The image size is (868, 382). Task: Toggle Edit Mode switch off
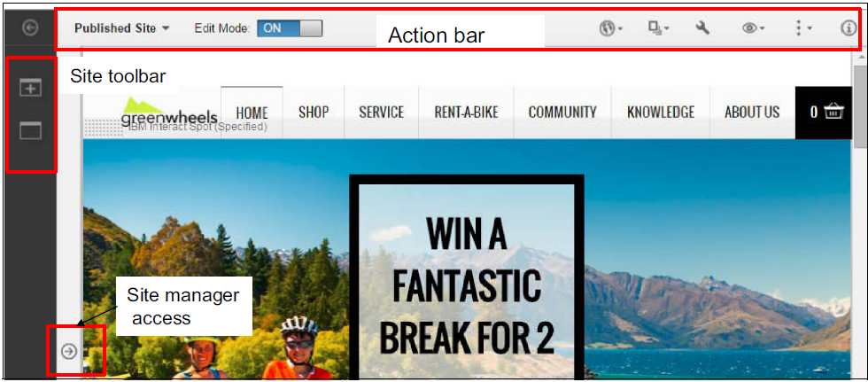[x=290, y=28]
